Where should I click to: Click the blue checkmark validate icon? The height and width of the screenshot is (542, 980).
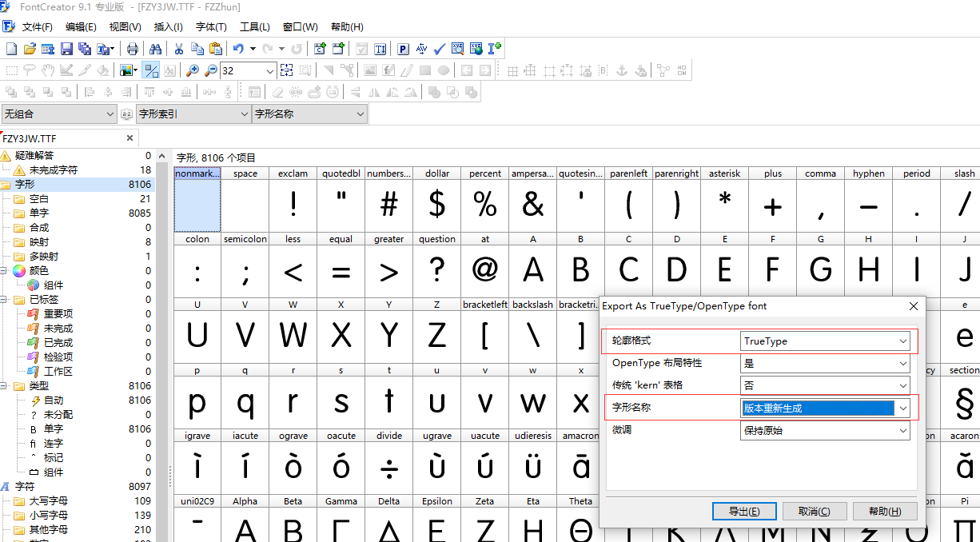(438, 49)
